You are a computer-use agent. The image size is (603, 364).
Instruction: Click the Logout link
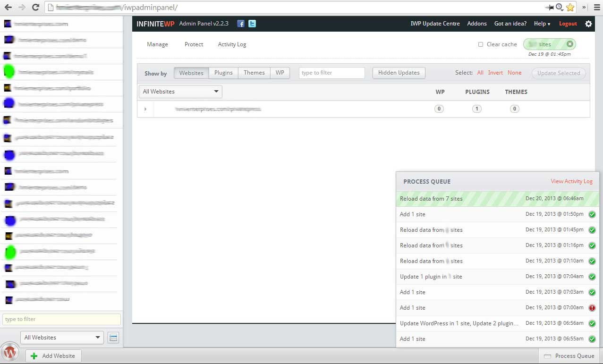(x=568, y=24)
